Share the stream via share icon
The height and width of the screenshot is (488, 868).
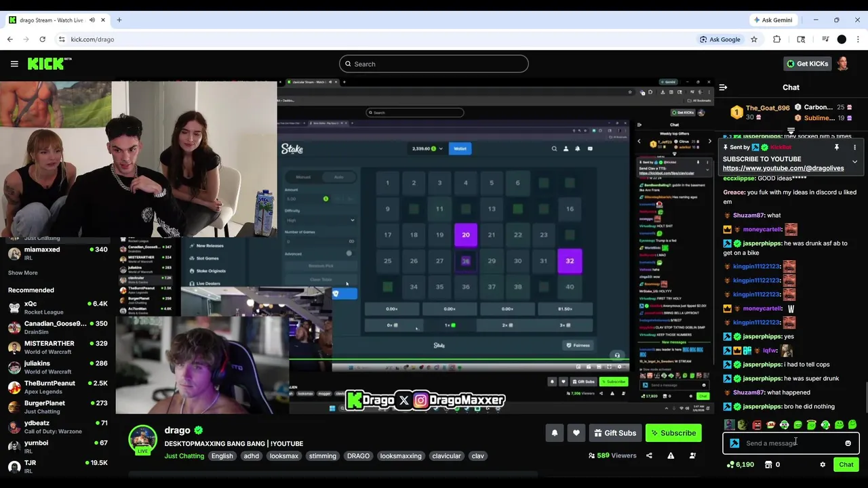click(649, 455)
